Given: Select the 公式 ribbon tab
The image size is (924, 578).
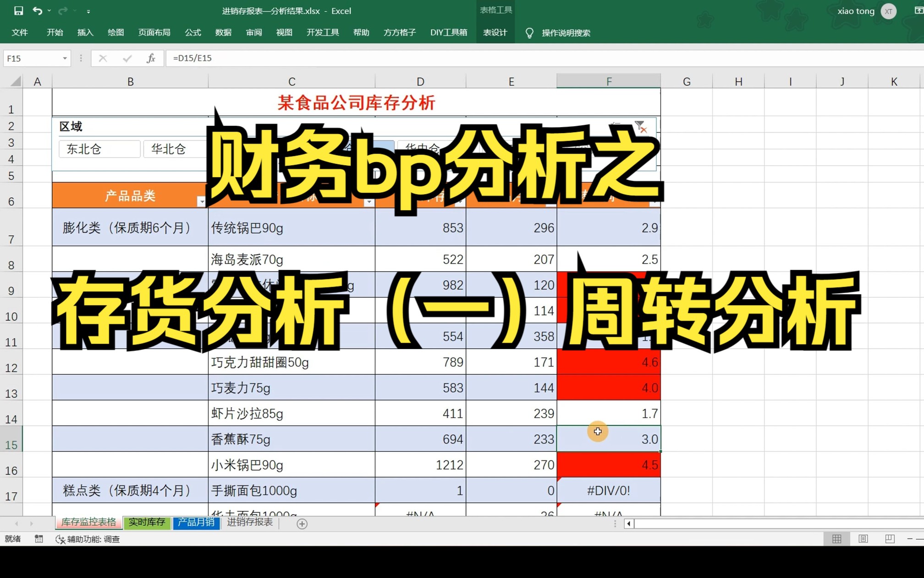Looking at the screenshot, I should coord(193,33).
